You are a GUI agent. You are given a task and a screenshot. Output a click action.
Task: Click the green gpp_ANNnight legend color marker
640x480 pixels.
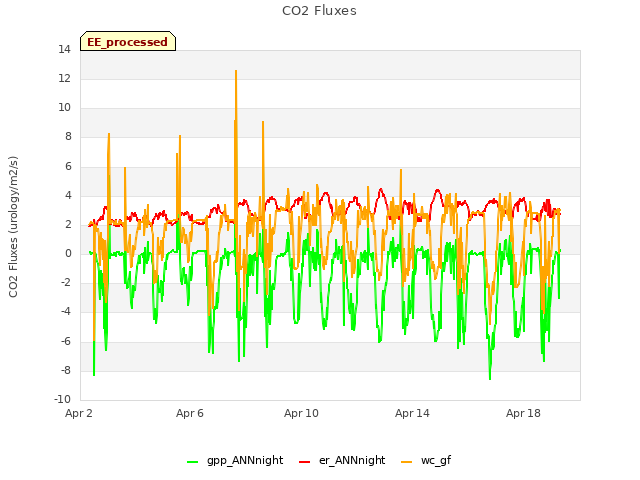pyautogui.click(x=192, y=462)
